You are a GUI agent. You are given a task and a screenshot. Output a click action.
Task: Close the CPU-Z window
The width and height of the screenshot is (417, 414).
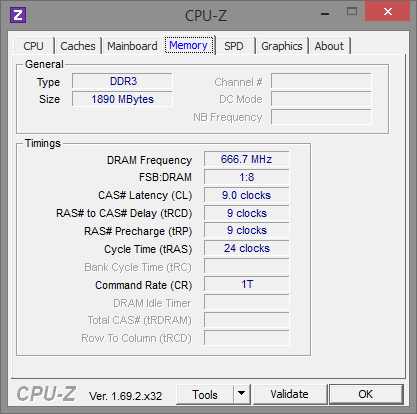click(388, 12)
